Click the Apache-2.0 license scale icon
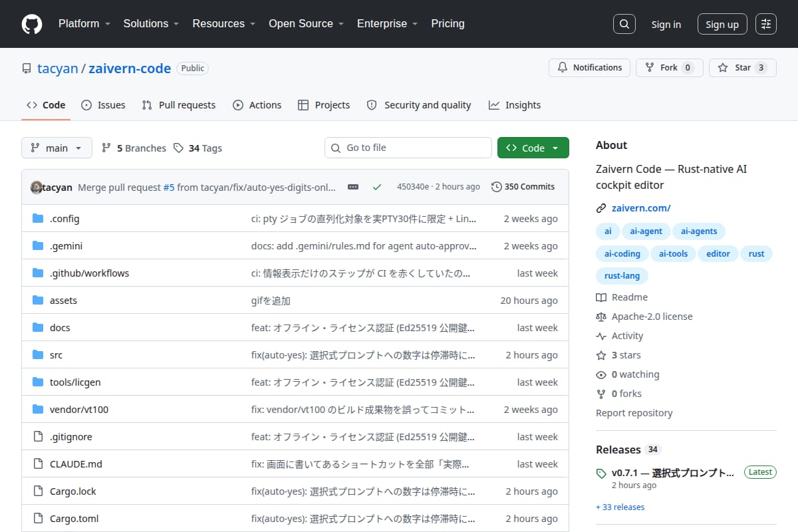798x532 pixels. tap(601, 317)
